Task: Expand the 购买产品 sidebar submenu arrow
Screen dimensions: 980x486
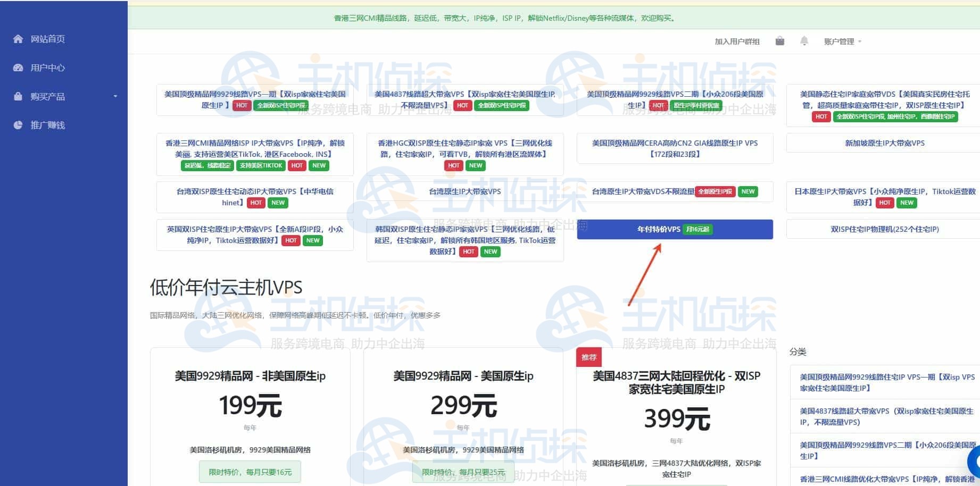Action: (115, 96)
